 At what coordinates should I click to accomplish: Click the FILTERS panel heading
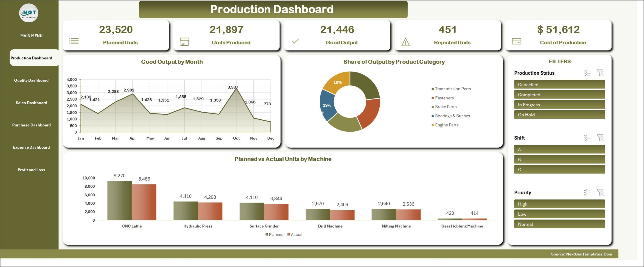click(559, 61)
